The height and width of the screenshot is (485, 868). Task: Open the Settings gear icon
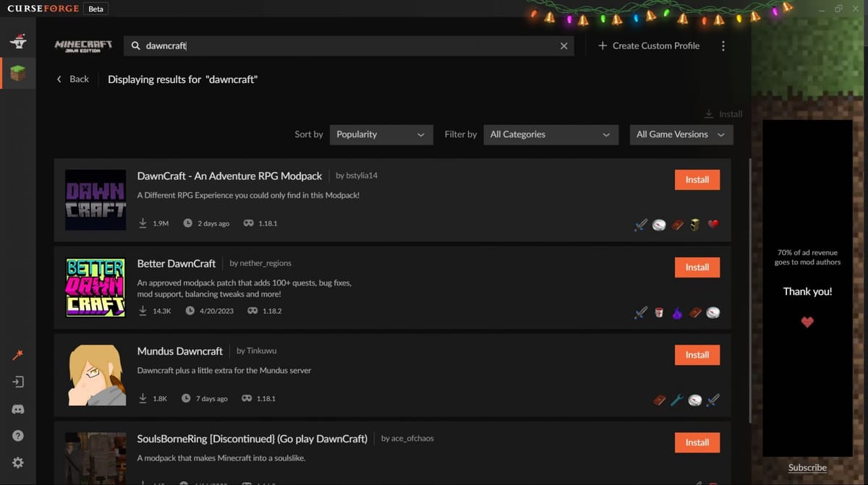(18, 463)
